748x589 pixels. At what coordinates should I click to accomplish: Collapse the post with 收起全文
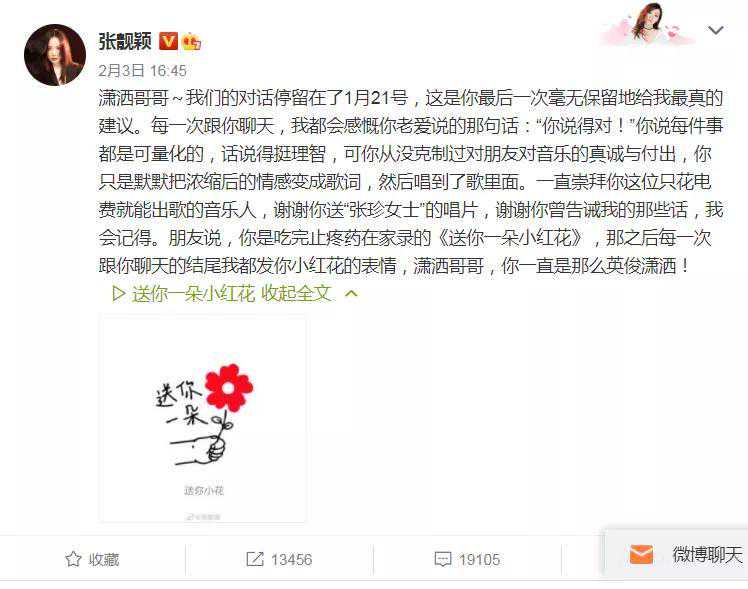coord(296,294)
